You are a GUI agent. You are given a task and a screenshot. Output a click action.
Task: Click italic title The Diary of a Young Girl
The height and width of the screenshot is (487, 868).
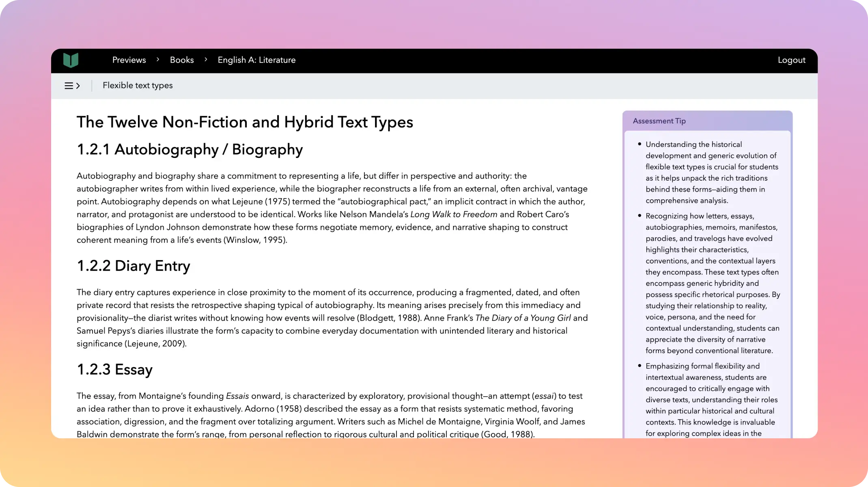(x=523, y=318)
